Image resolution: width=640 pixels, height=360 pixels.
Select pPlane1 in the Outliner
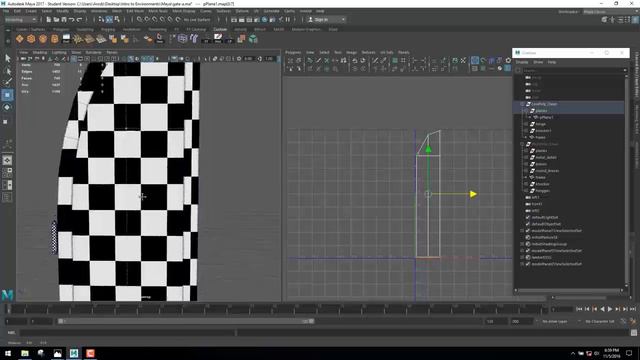pos(546,118)
